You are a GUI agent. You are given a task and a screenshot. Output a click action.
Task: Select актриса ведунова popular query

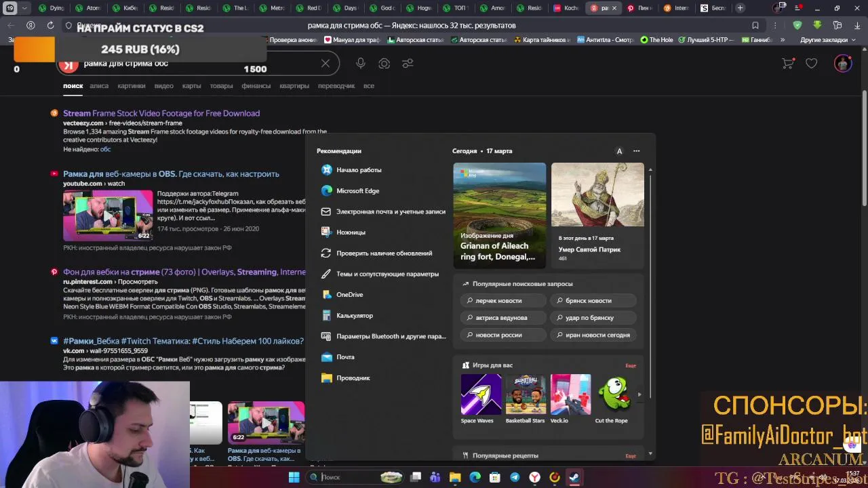503,317
